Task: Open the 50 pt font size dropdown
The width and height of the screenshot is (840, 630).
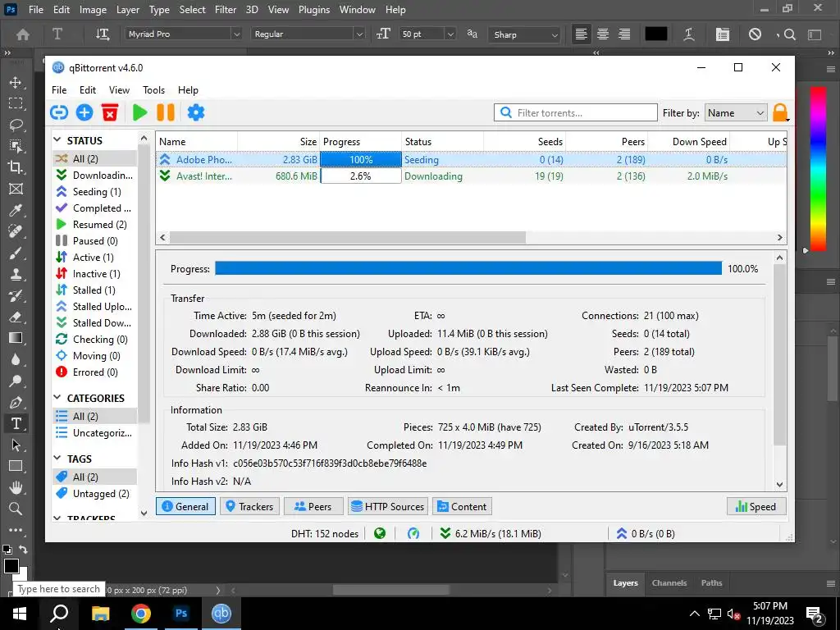Action: pos(450,34)
